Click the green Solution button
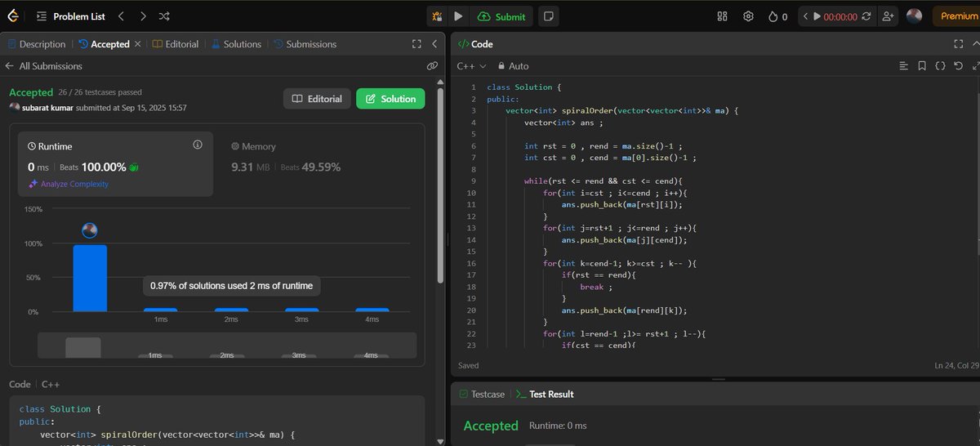The width and height of the screenshot is (980, 446). click(x=390, y=99)
